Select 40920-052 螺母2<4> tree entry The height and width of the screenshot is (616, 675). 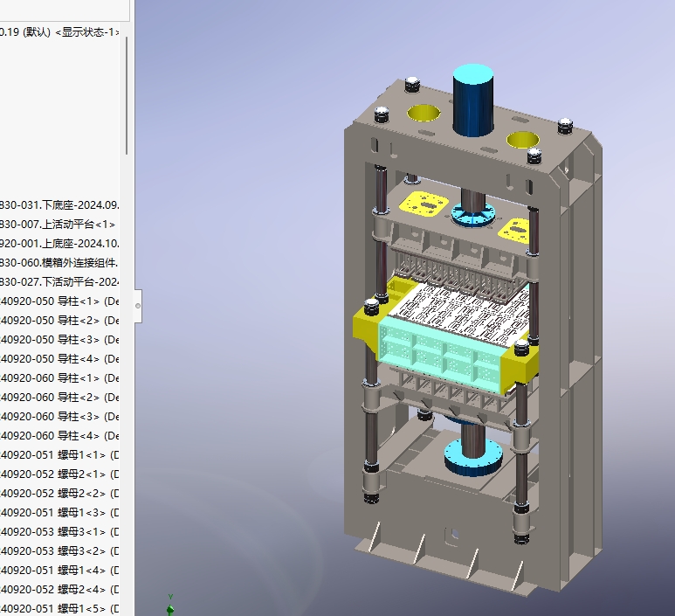tap(60, 589)
